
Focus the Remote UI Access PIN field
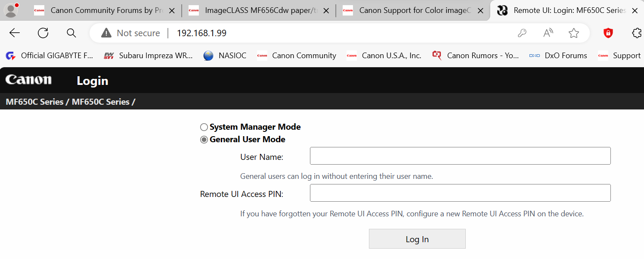pyautogui.click(x=460, y=193)
